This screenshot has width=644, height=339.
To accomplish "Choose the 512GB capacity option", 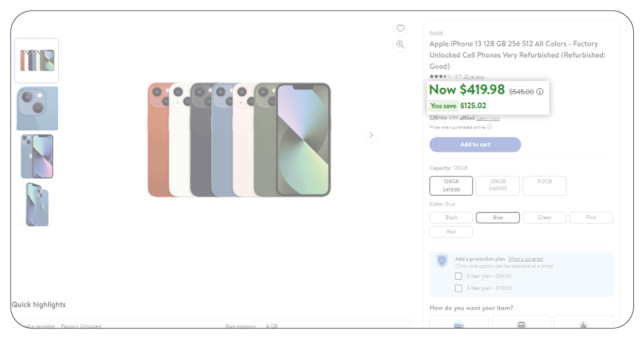I will pyautogui.click(x=544, y=185).
